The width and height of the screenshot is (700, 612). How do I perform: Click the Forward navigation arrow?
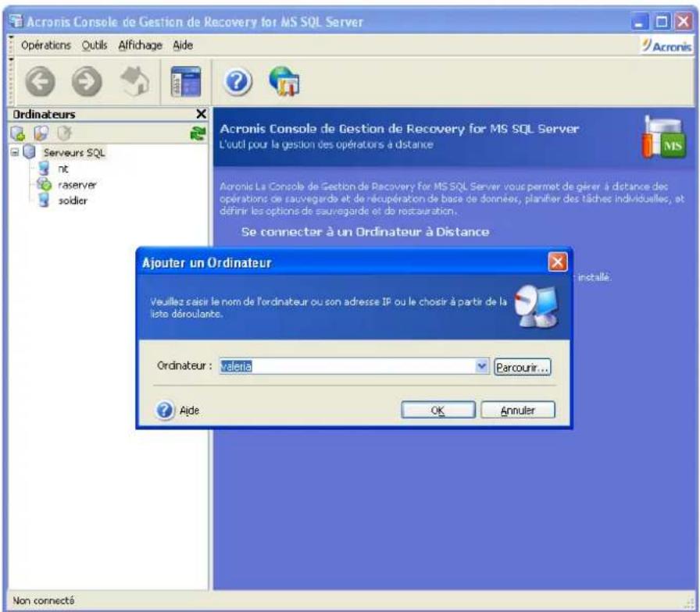pyautogui.click(x=87, y=82)
